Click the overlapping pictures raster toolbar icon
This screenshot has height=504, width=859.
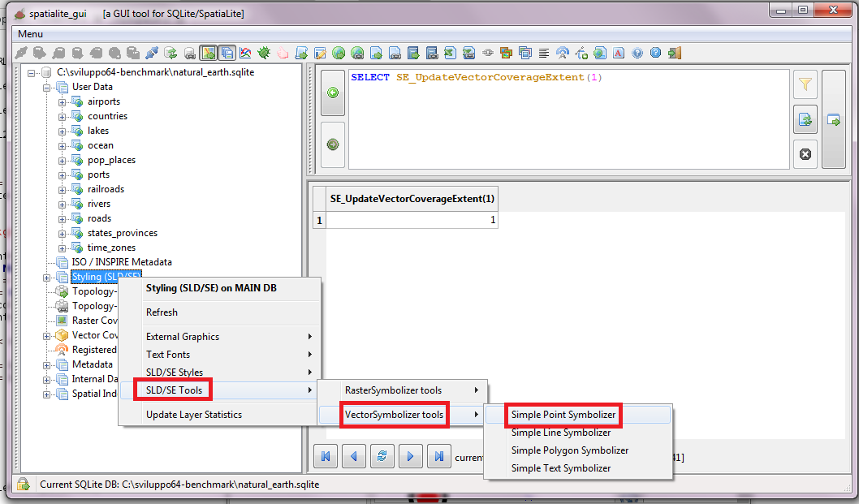click(x=506, y=53)
